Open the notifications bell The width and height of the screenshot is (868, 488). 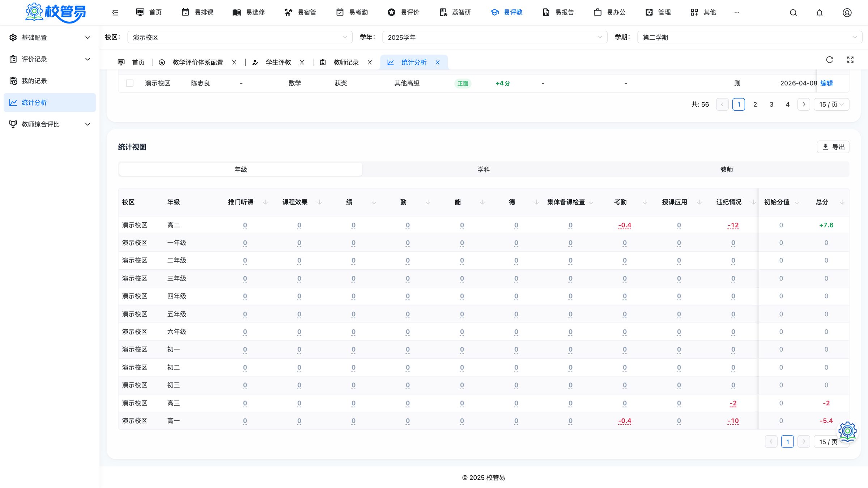point(820,13)
